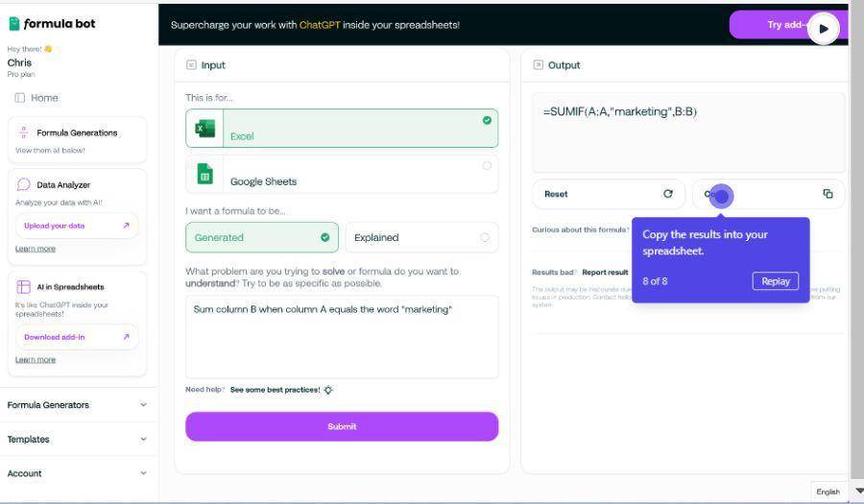The height and width of the screenshot is (504, 864).
Task: Open Formula Generations card
Action: pyautogui.click(x=77, y=140)
